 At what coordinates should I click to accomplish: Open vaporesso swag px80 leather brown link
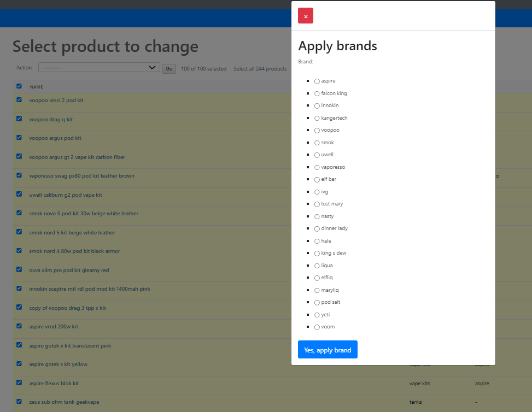click(82, 175)
